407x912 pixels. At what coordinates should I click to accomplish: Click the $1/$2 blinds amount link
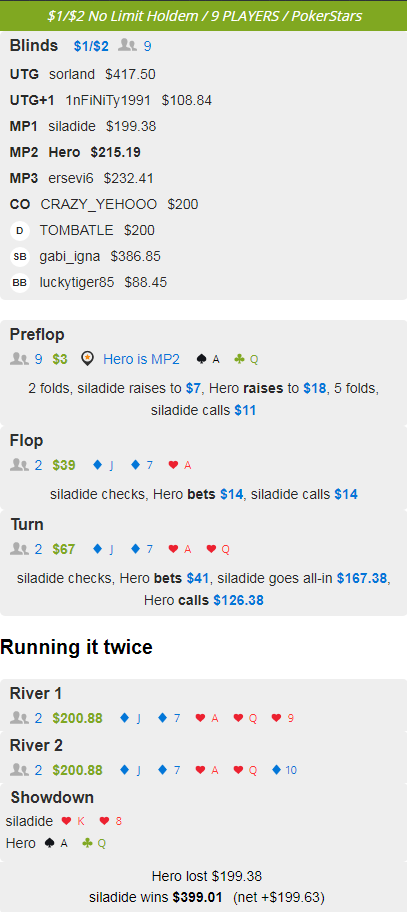pyautogui.click(x=91, y=46)
